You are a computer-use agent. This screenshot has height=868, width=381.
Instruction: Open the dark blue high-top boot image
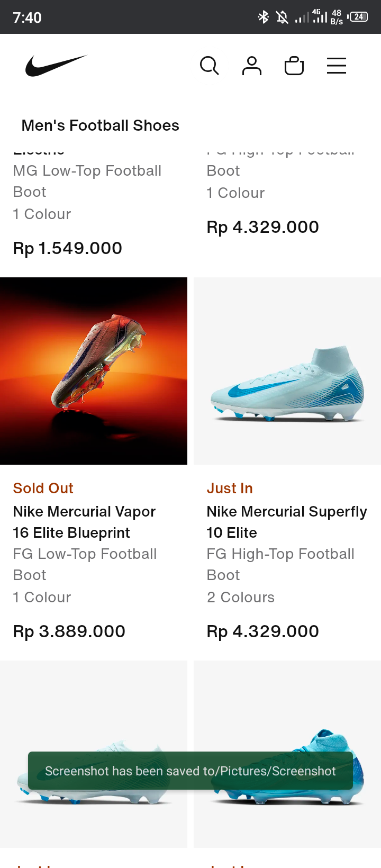[287, 754]
